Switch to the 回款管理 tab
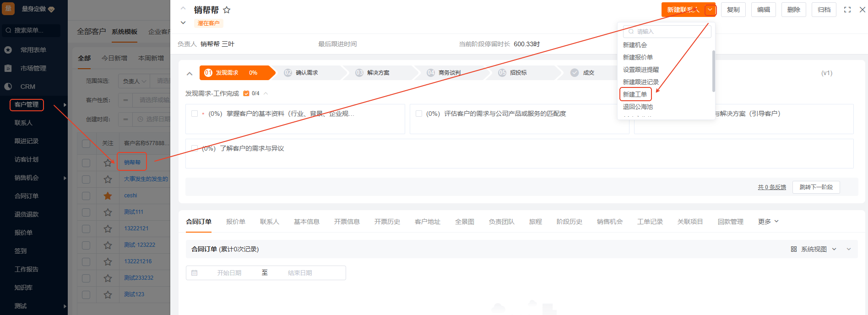The height and width of the screenshot is (315, 868). coord(731,222)
